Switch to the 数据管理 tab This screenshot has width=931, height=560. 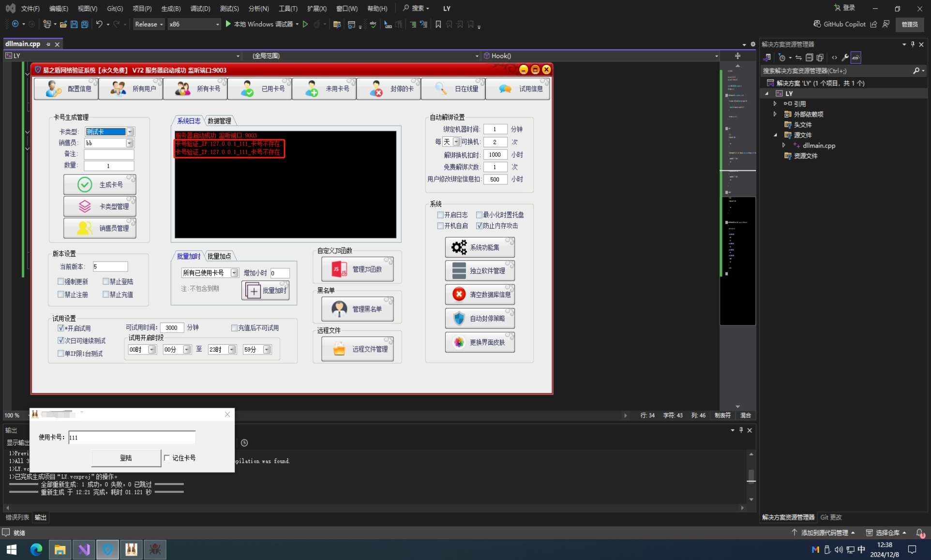point(219,121)
